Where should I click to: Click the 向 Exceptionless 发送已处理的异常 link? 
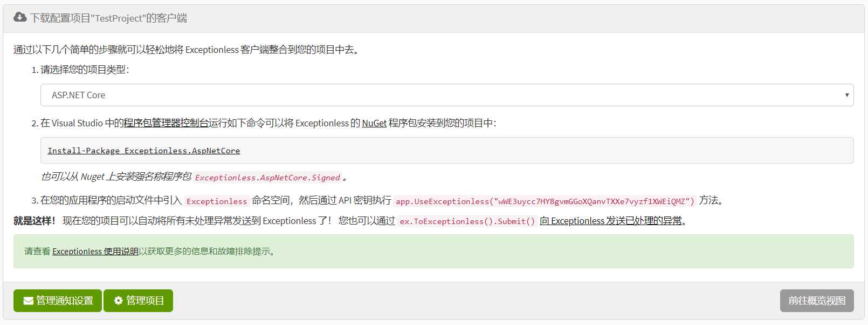coord(611,221)
